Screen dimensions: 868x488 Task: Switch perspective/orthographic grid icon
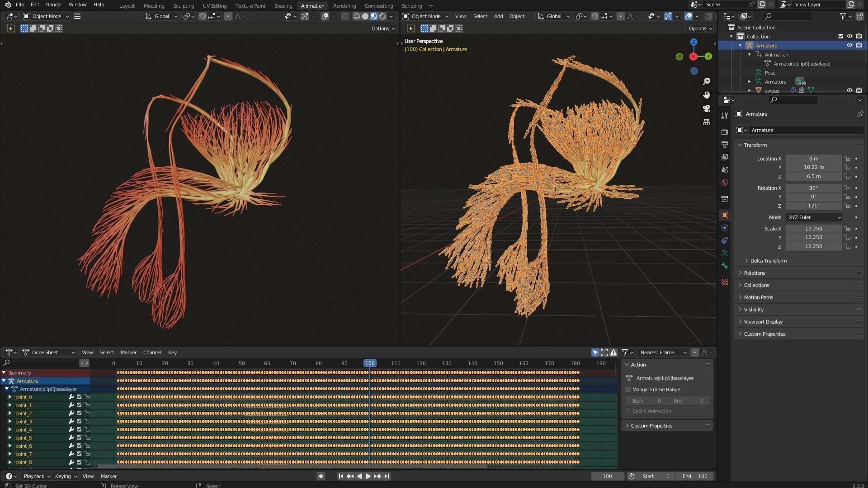point(707,122)
